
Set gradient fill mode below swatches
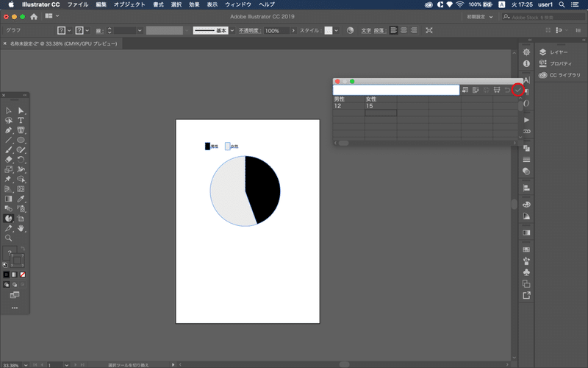click(x=14, y=275)
